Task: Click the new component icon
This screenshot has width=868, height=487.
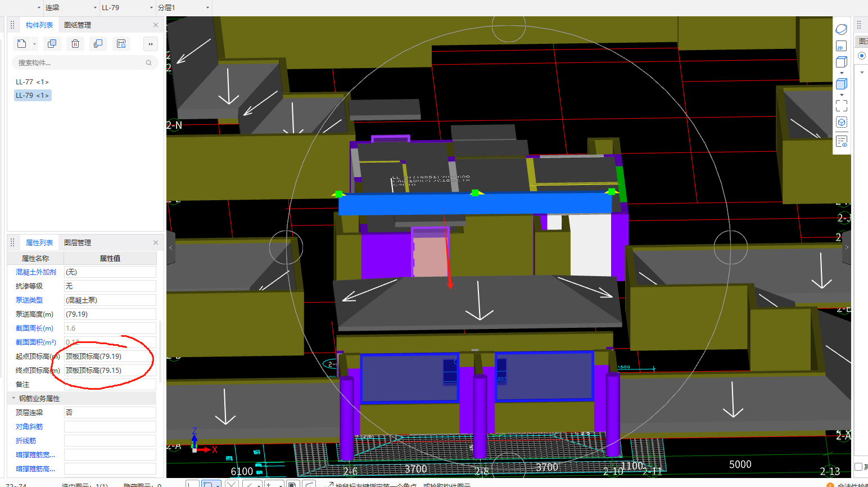Action: tap(21, 44)
